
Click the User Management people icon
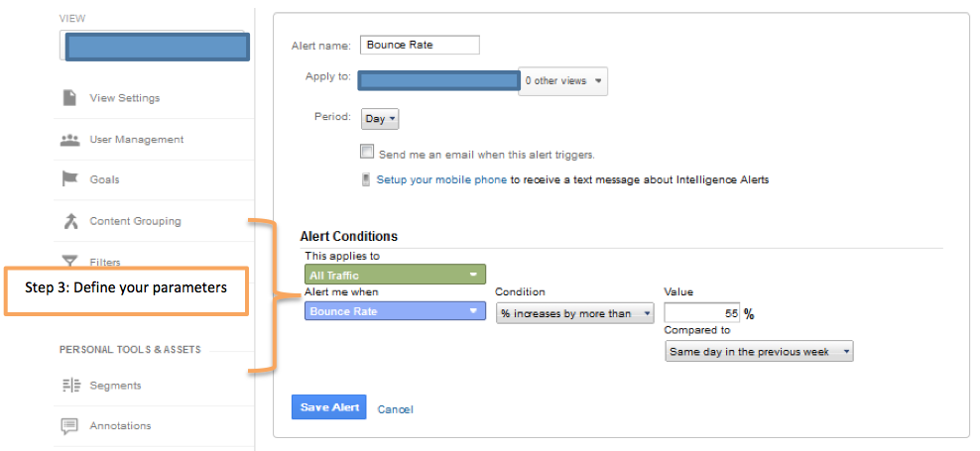pyautogui.click(x=69, y=140)
